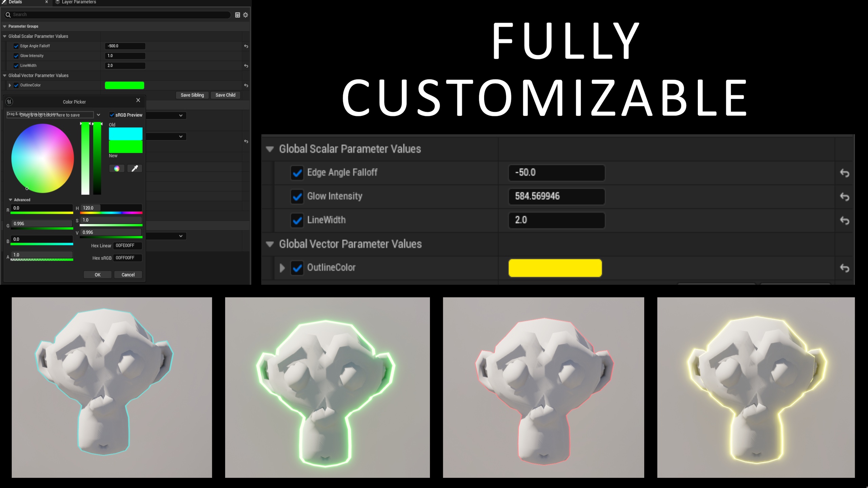
Task: Reset LineWidth in the small Details panel
Action: click(246, 66)
